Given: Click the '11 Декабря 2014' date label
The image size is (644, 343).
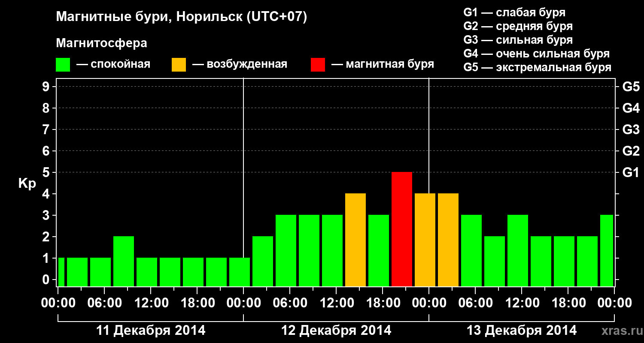Looking at the screenshot, I should (151, 331).
